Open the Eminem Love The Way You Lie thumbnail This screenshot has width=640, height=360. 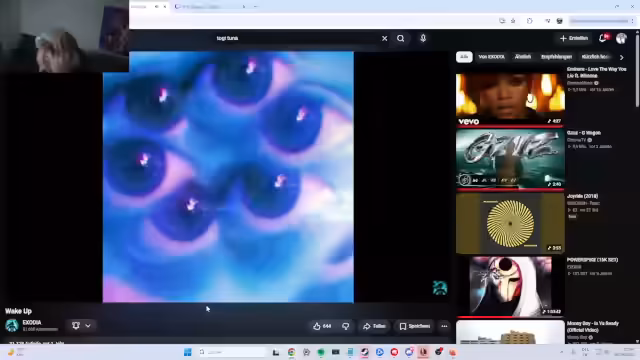pyautogui.click(x=510, y=99)
